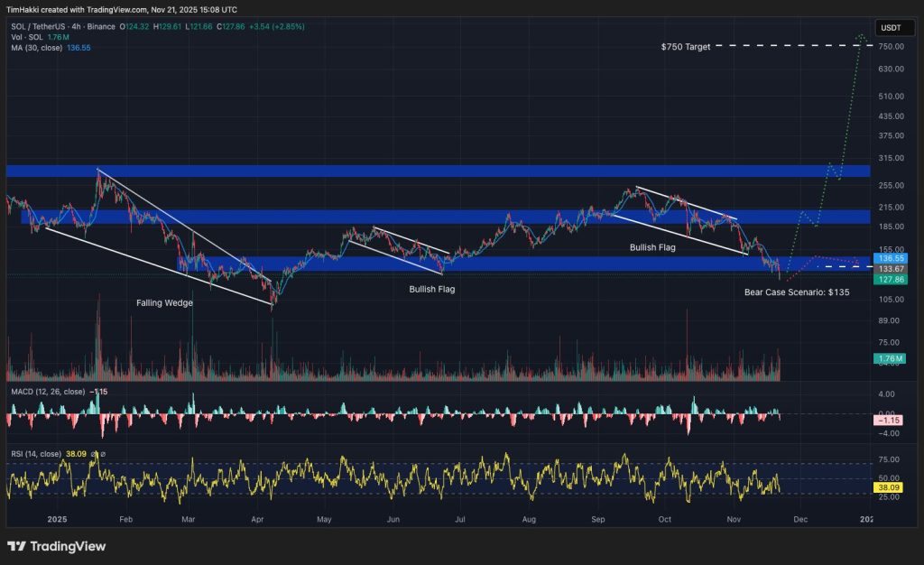Select the $750 Target label

(685, 44)
